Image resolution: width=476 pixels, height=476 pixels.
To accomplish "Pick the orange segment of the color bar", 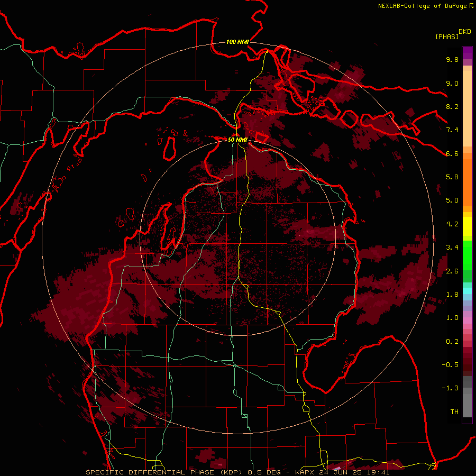I will point(467,182).
